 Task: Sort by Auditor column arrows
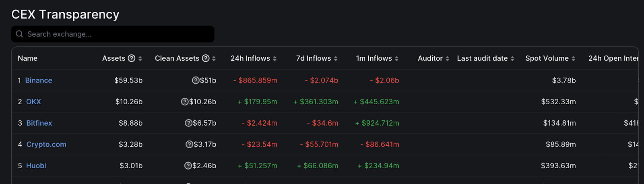447,59
